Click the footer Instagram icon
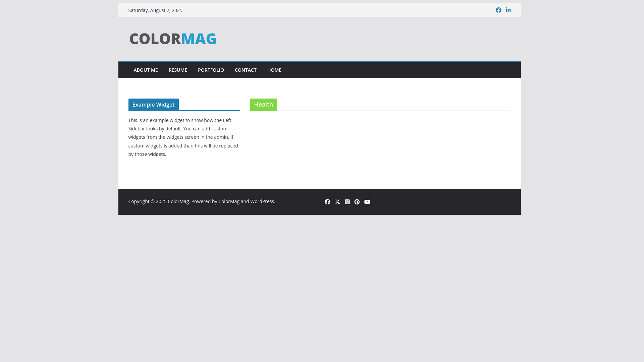 pyautogui.click(x=347, y=202)
